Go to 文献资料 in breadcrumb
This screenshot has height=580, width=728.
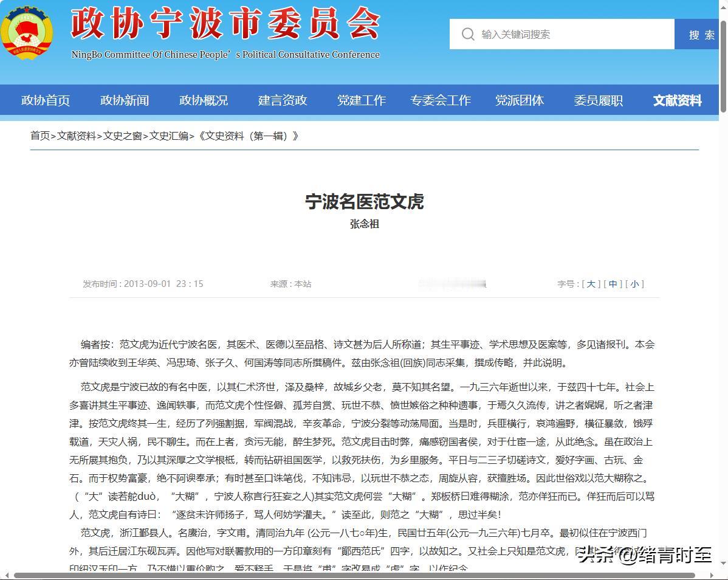tap(76, 136)
